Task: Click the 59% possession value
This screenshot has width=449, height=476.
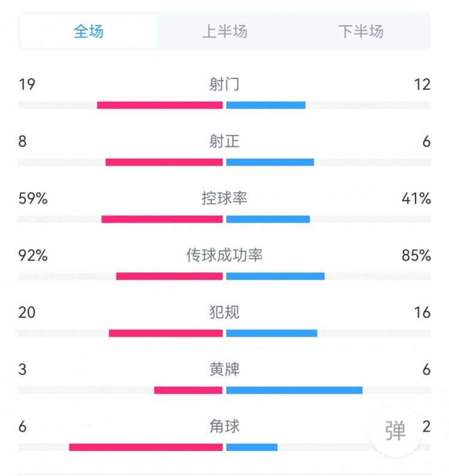Action: point(33,198)
